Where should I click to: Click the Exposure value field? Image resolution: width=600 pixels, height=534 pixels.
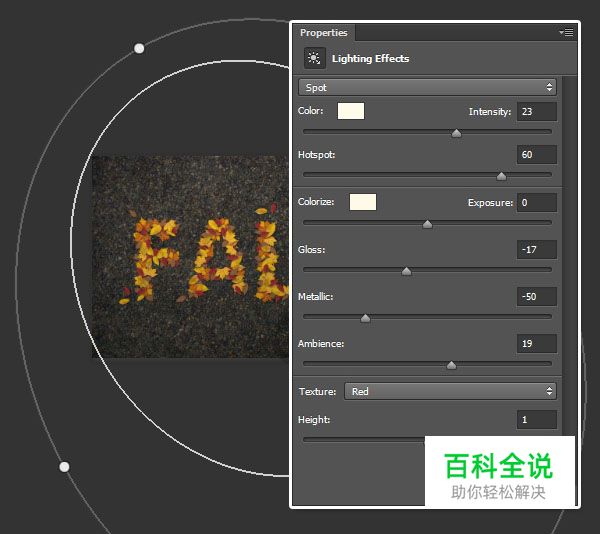536,202
